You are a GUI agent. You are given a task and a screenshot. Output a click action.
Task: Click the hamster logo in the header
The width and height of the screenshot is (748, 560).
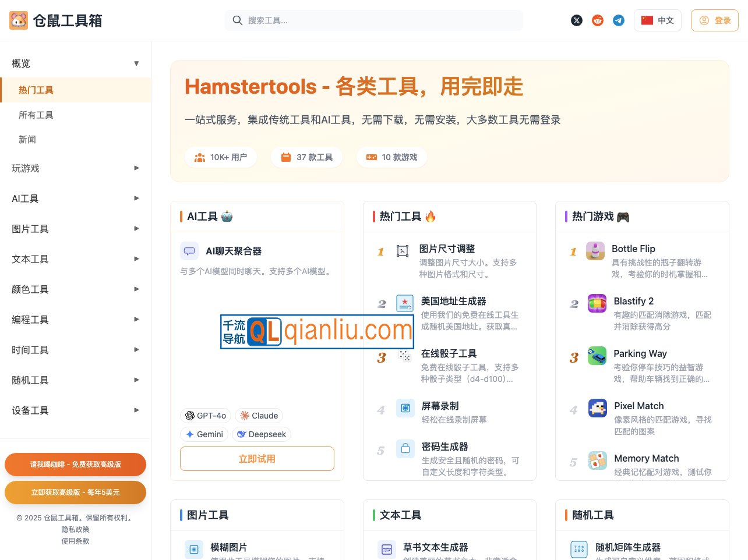click(18, 20)
